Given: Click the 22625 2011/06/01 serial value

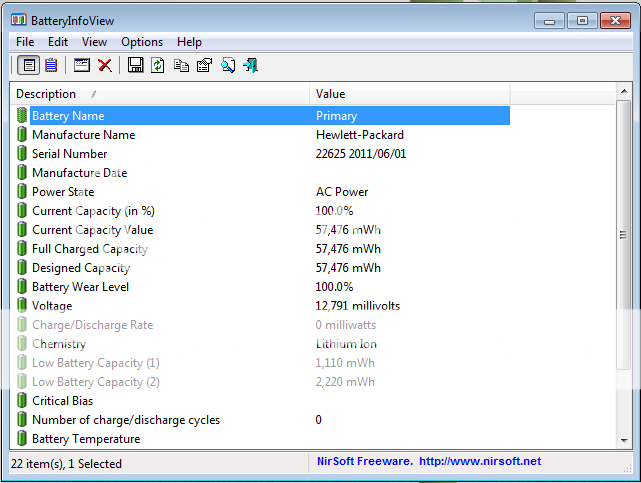Looking at the screenshot, I should tap(361, 154).
